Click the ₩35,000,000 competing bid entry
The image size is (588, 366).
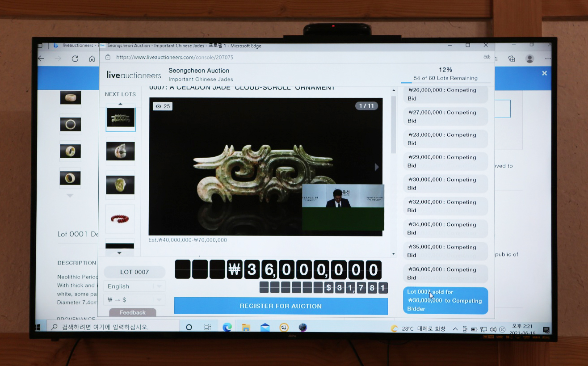(x=445, y=251)
